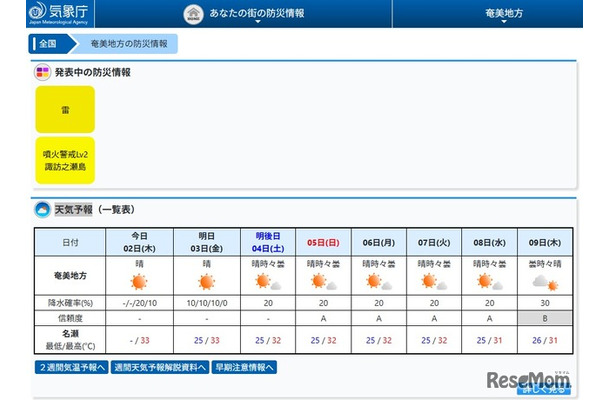The height and width of the screenshot is (400, 610).
Task: Click the sun-cloud icon for 08日(水)
Action: coord(489,282)
